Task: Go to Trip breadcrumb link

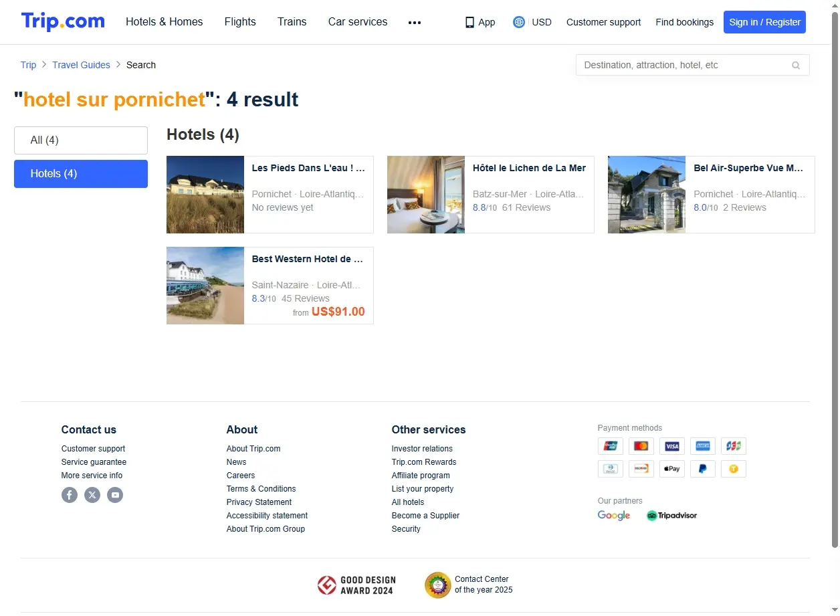Action: [x=29, y=65]
